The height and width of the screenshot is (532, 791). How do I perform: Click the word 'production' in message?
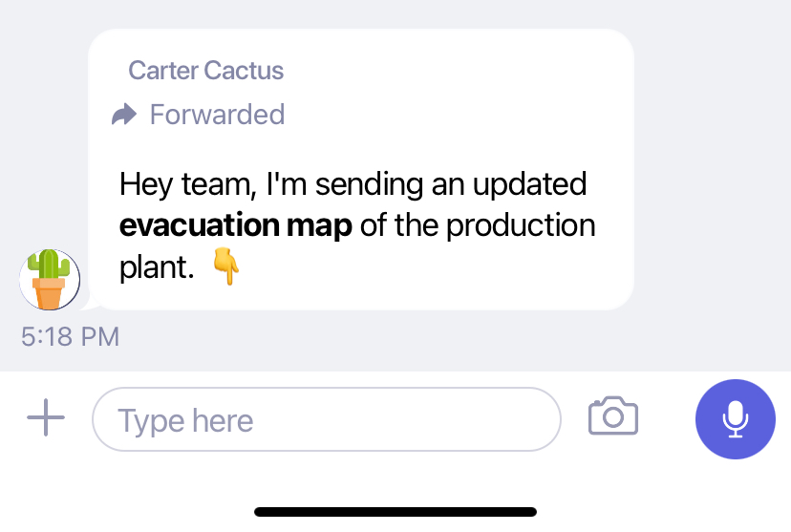pos(521,226)
